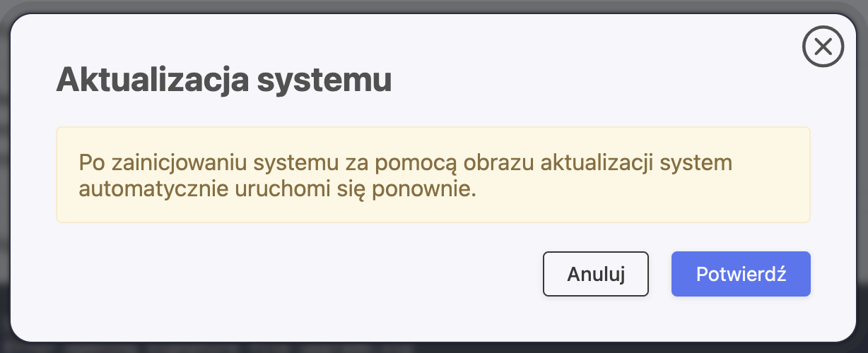Close the system update dialog with X

(x=823, y=47)
